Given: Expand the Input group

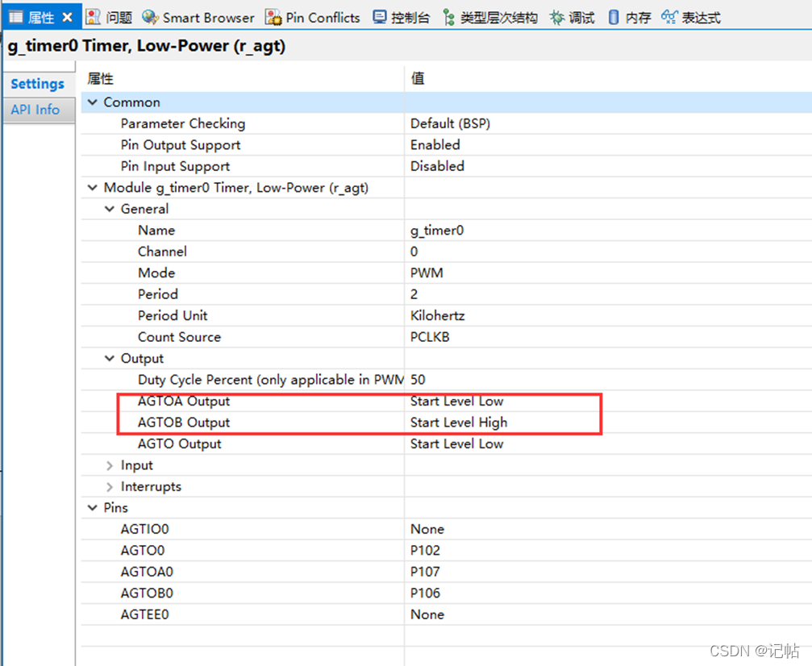Looking at the screenshot, I should tap(110, 465).
